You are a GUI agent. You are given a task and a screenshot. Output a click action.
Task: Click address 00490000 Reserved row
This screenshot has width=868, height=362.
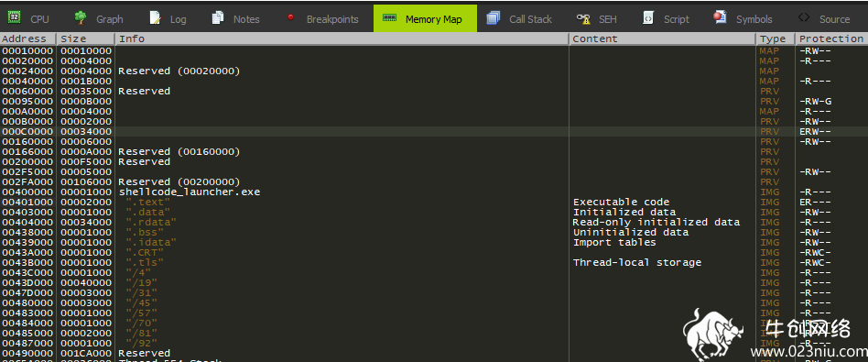434,353
